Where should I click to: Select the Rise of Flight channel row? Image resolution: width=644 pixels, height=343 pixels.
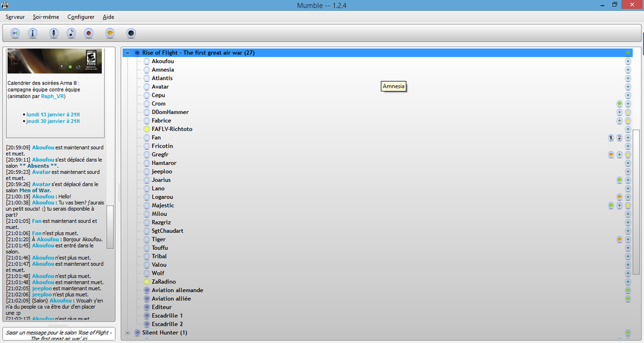pos(377,53)
